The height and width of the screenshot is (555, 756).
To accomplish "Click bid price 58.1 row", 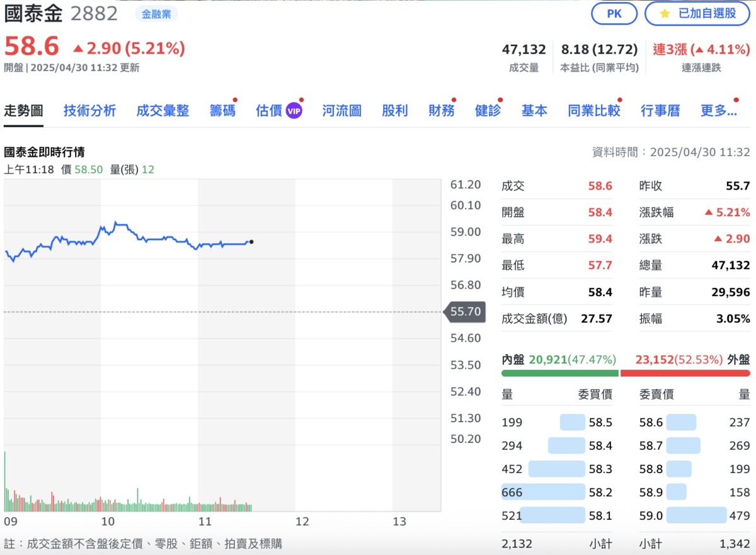I will click(557, 515).
